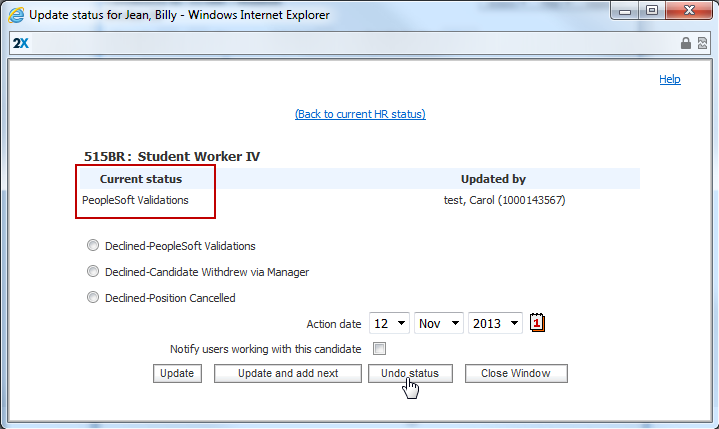The height and width of the screenshot is (429, 719).
Task: Click the padlock security icon
Action: click(x=686, y=43)
